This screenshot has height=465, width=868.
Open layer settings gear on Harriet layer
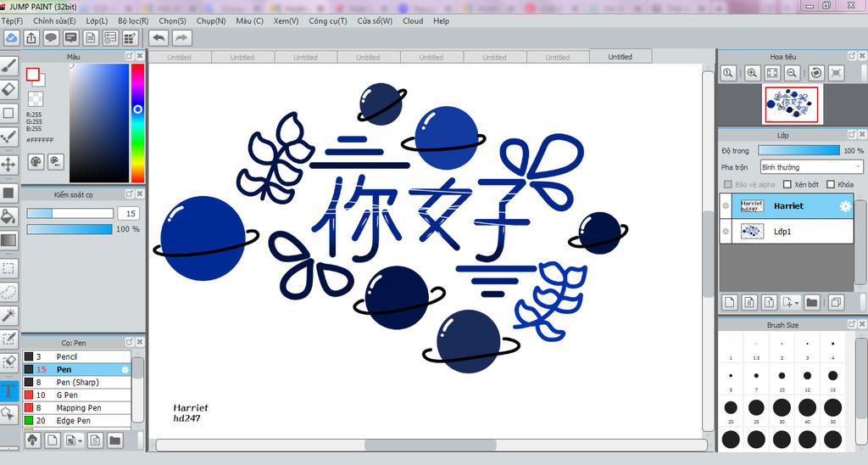845,206
